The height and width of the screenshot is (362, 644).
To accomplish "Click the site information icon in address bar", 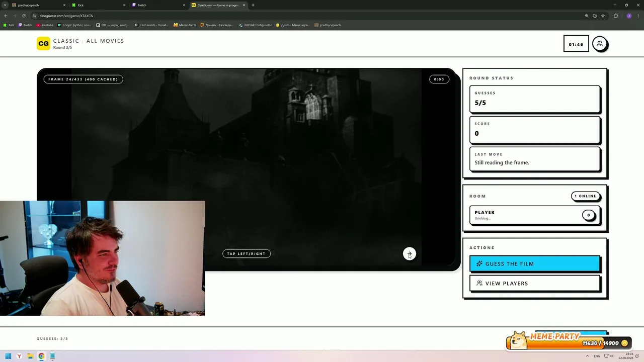I will coord(35,16).
